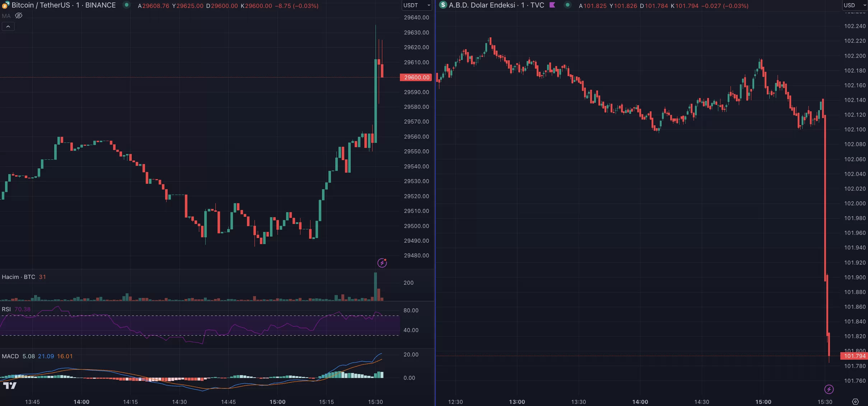Click the green market status dot on Bitcoin chart
This screenshot has width=868, height=406.
(126, 5)
